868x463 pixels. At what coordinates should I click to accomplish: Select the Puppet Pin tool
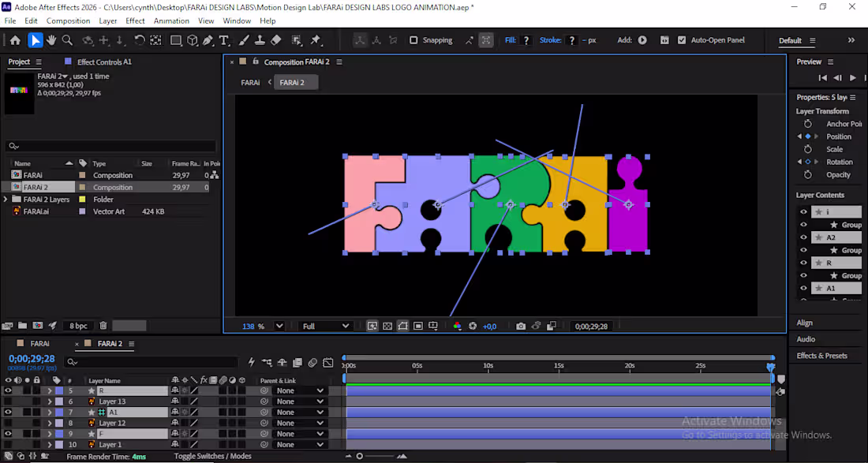click(316, 40)
